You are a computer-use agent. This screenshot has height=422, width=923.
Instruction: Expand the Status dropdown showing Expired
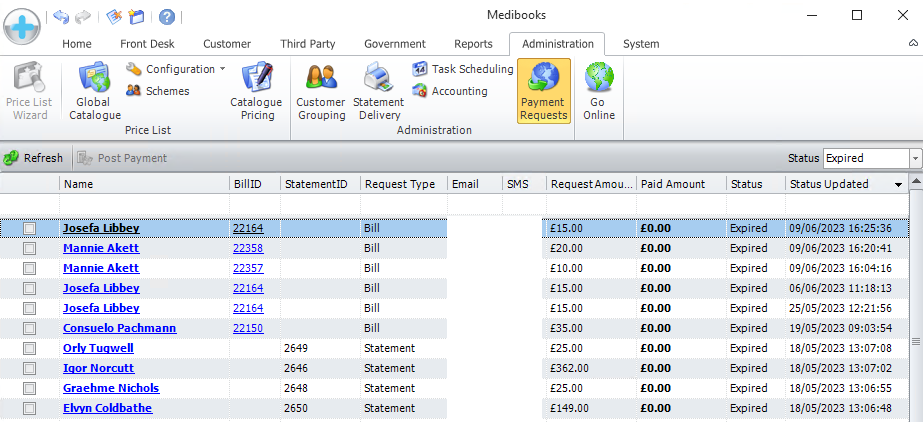[x=915, y=158]
